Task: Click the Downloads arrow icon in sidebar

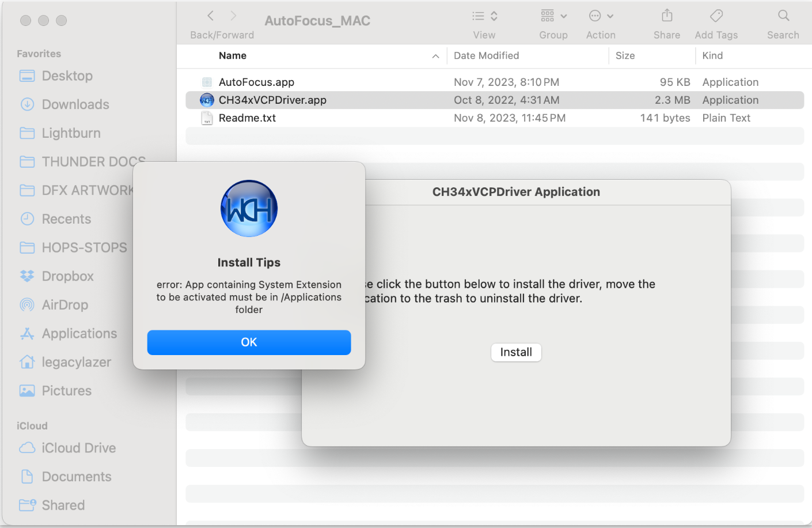Action: pyautogui.click(x=27, y=104)
